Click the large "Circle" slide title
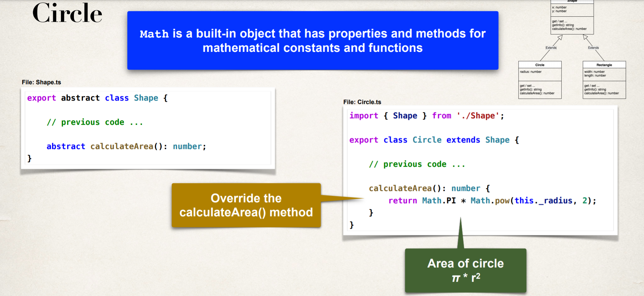This screenshot has height=296, width=644. [x=67, y=14]
